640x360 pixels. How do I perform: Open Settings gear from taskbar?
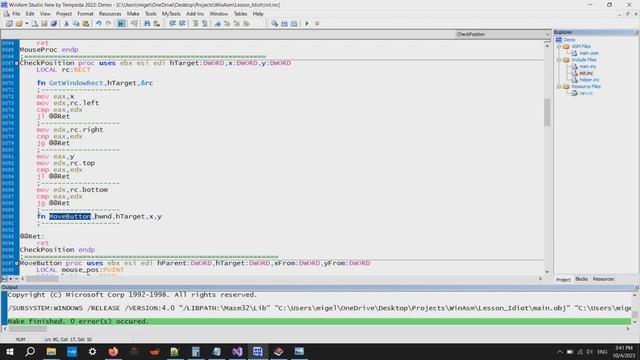92,351
